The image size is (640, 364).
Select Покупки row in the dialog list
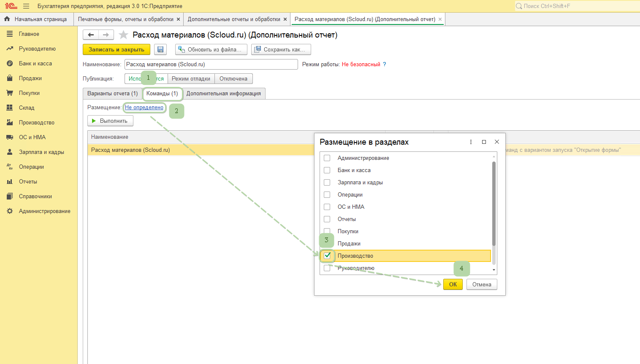tap(405, 231)
